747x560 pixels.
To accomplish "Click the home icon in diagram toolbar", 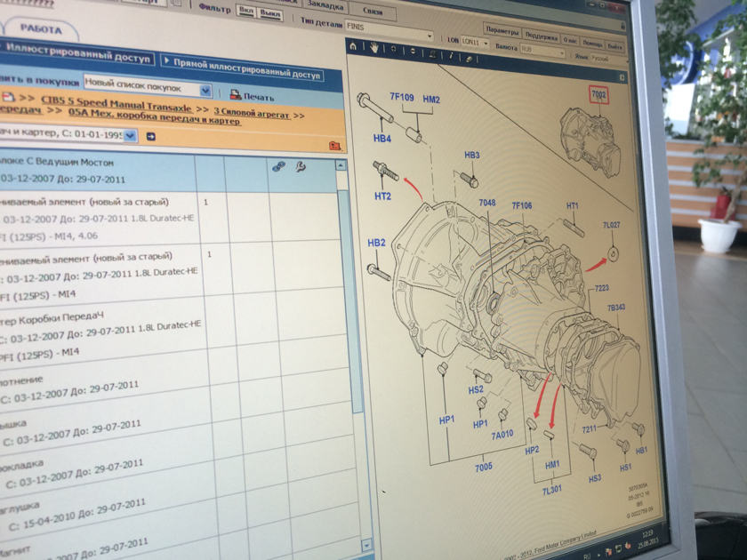I will tap(353, 46).
